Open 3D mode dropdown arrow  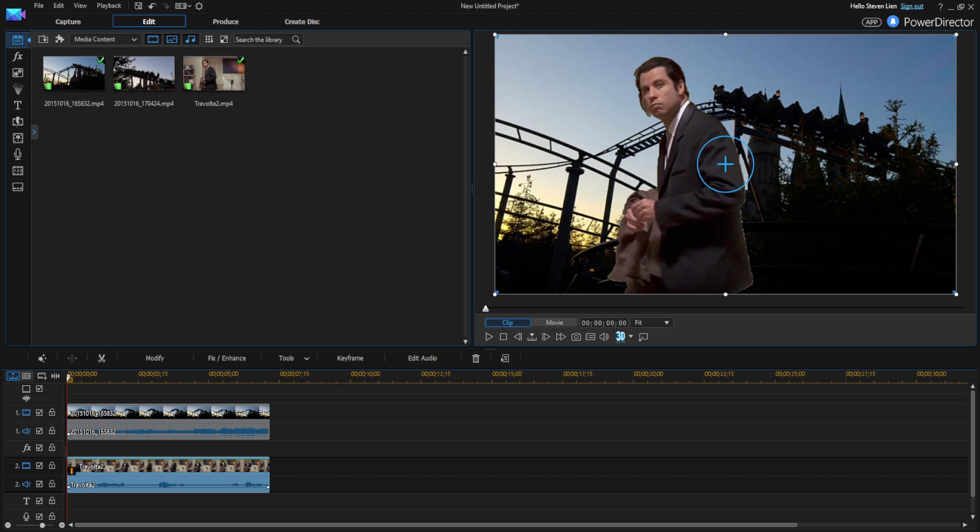pos(631,336)
